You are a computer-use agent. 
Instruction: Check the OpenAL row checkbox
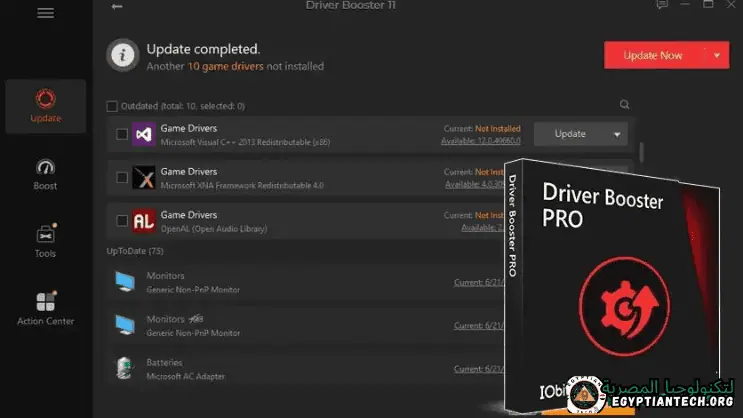[x=122, y=221]
